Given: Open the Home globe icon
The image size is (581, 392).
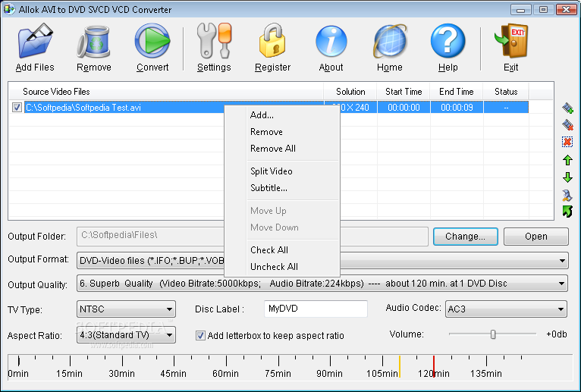Looking at the screenshot, I should (x=390, y=41).
